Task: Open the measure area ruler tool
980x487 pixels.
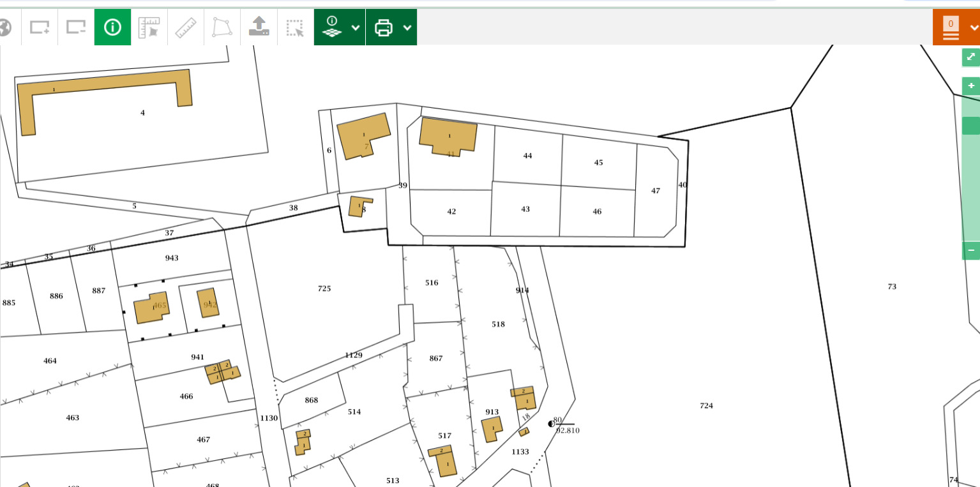Action: coord(149,27)
